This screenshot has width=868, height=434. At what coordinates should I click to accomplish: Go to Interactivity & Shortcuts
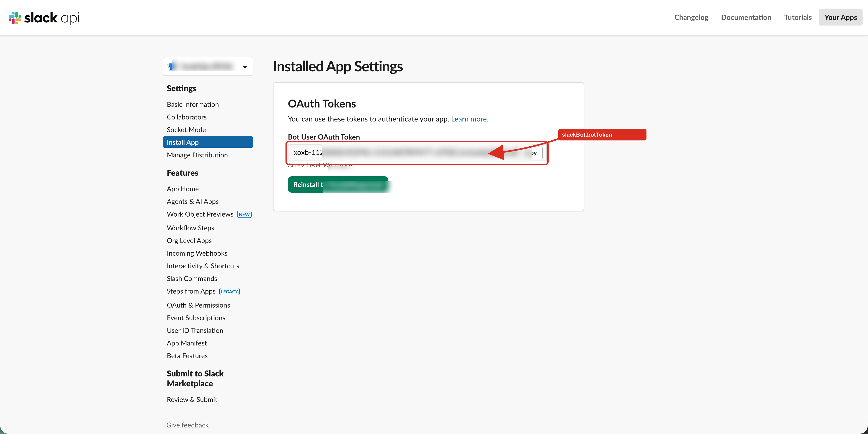[x=203, y=266]
